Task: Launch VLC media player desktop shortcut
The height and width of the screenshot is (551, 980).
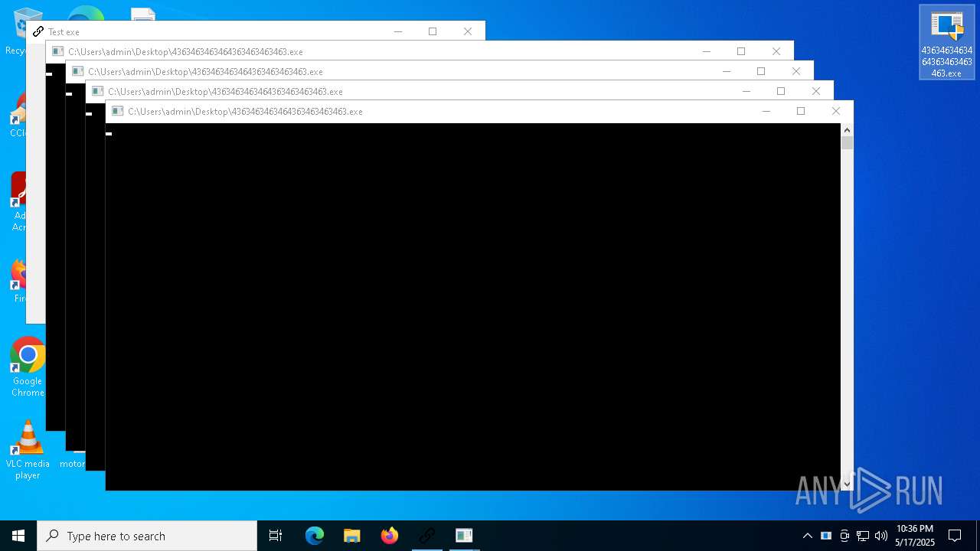Action: [28, 450]
